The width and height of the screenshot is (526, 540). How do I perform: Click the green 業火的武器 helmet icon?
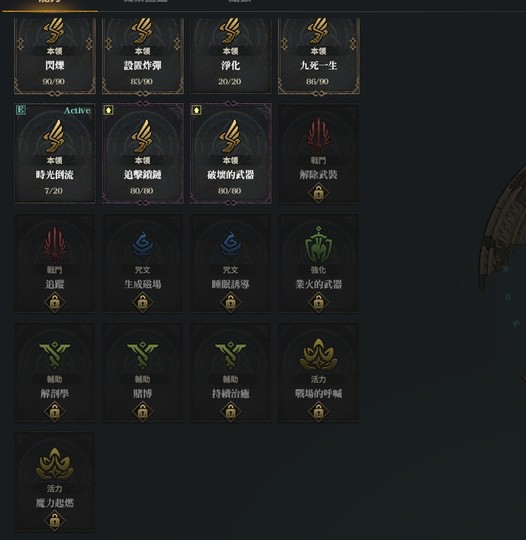319,245
